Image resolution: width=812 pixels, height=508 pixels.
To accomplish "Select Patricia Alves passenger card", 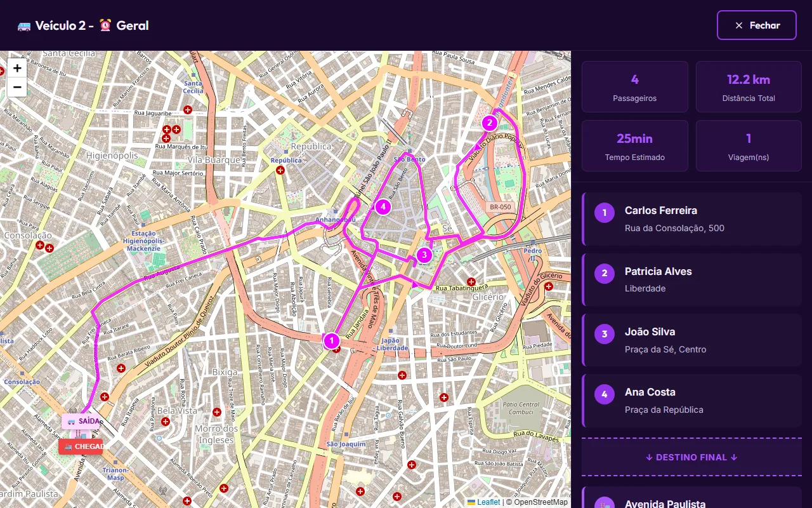I will point(692,279).
